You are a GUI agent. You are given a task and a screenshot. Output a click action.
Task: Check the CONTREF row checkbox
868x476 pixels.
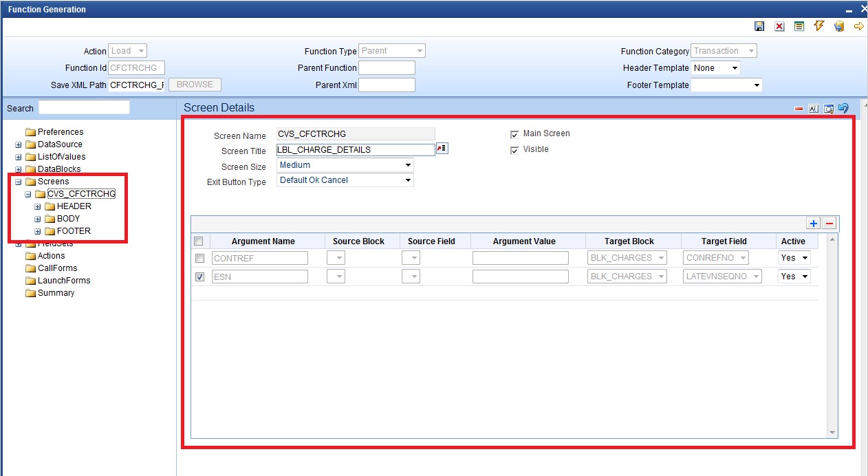pos(199,259)
